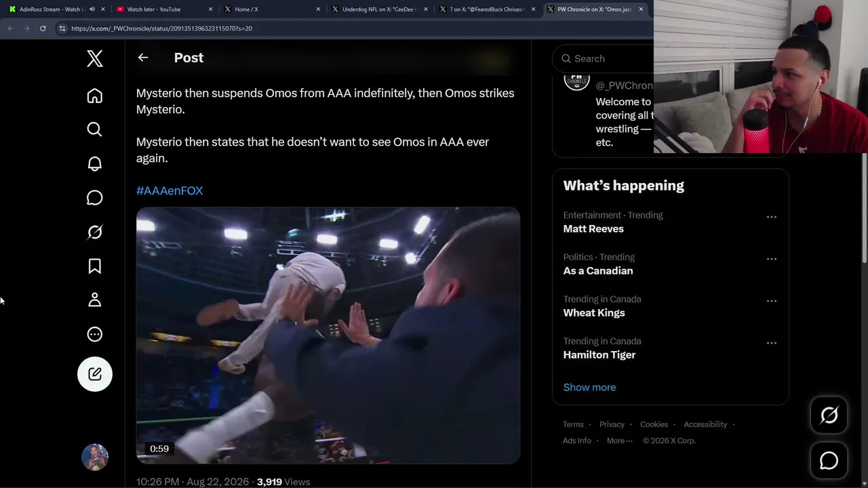This screenshot has height=488, width=868.
Task: Click the text "doesn't want to see Omos"
Action: tap(347, 142)
